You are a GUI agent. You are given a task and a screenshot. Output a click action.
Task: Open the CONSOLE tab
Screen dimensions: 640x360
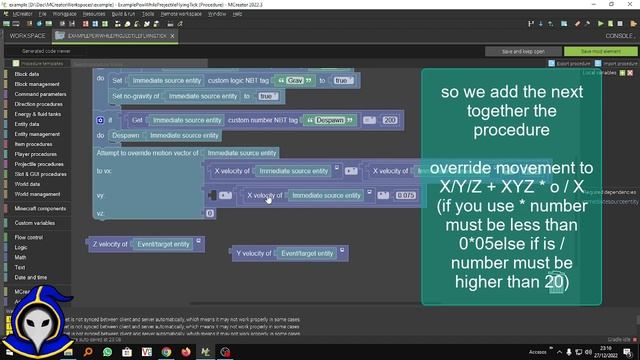coord(619,36)
